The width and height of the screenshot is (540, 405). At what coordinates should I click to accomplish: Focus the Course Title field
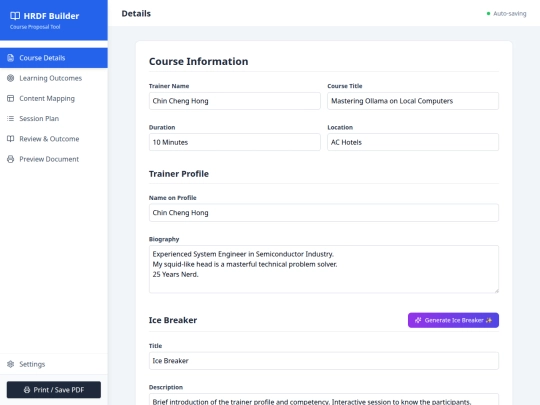pyautogui.click(x=413, y=101)
